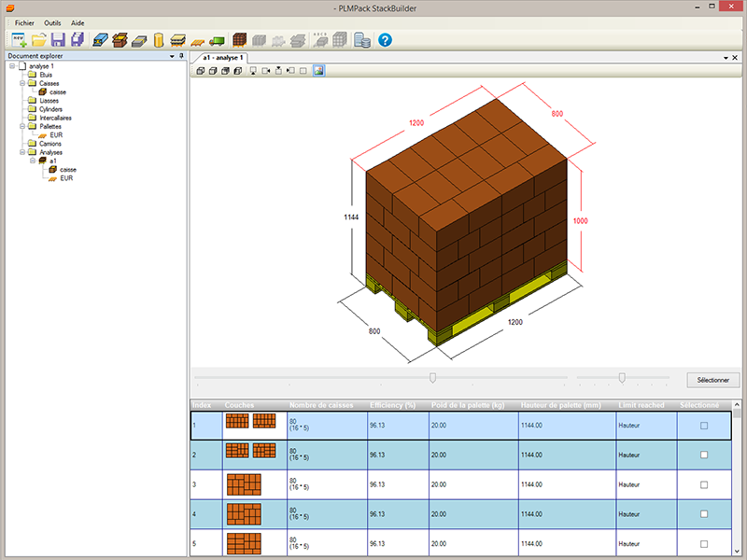This screenshot has width=747, height=560.
Task: Check Sélectionné box for solution 3
Action: pyautogui.click(x=704, y=484)
